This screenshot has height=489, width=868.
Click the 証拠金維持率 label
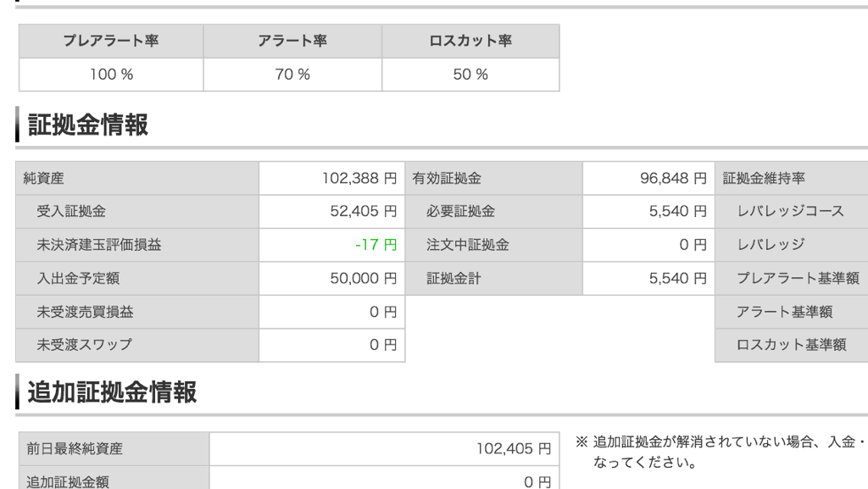tap(764, 179)
